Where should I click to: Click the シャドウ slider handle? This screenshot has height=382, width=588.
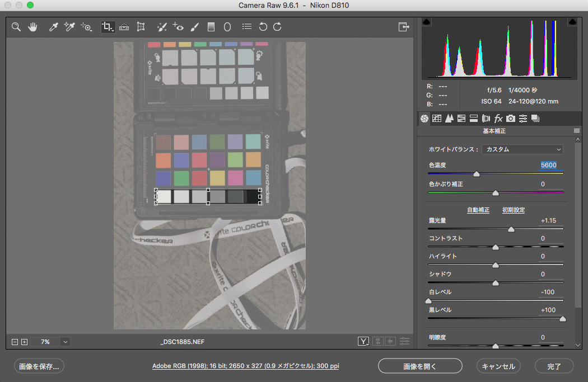pos(496,283)
